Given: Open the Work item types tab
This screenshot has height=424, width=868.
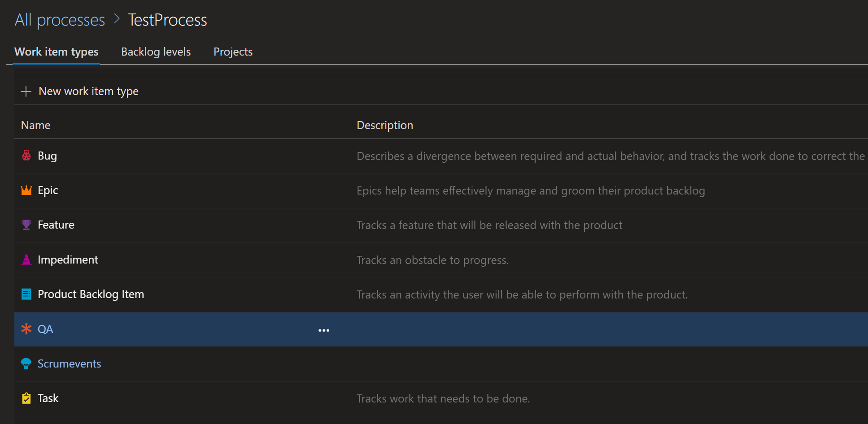Looking at the screenshot, I should (57, 52).
